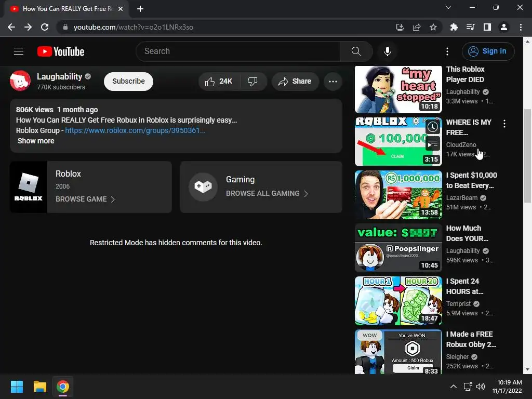Sign in to YouTube

coord(488,51)
